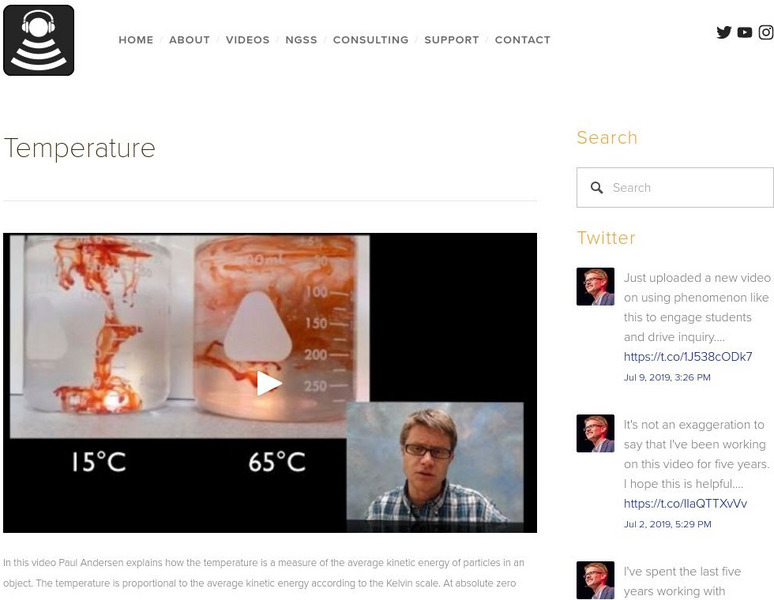Open link https://t.co/IlaQTTXvVv
This screenshot has height=600, width=774.
coord(685,503)
